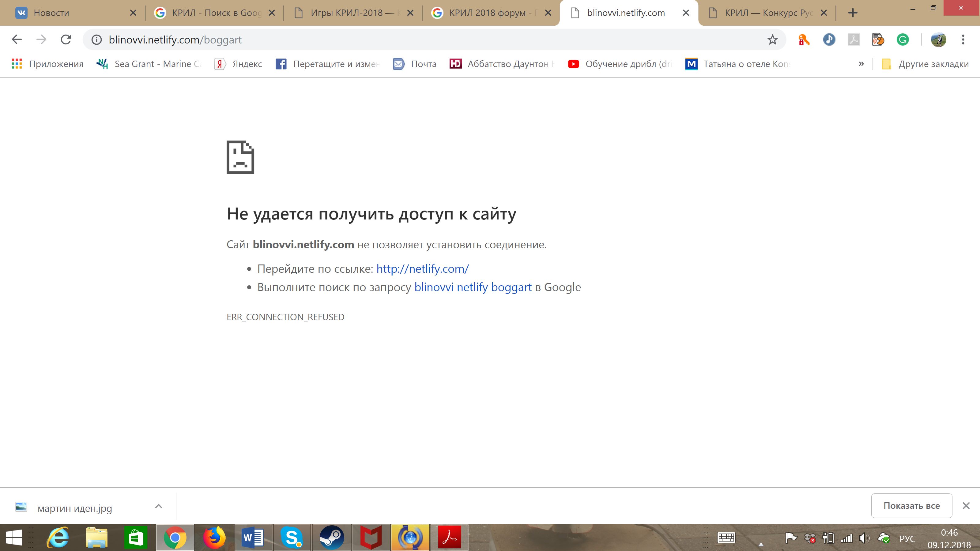The width and height of the screenshot is (980, 551).
Task: Search Google for blinovvi netlify boggart
Action: coord(473,287)
